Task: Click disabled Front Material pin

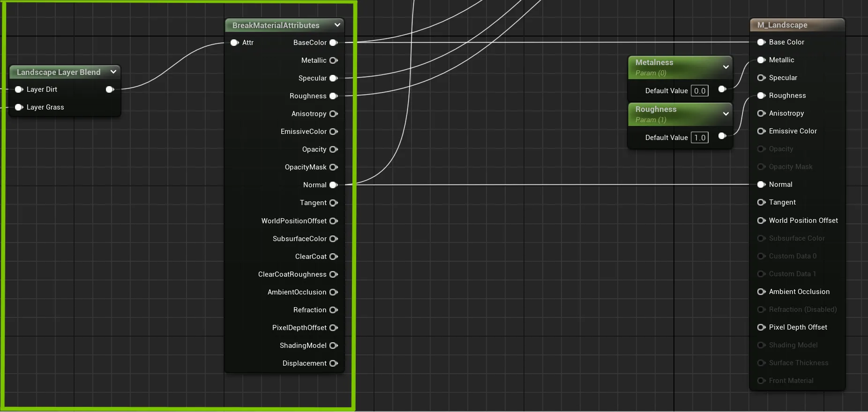Action: (762, 381)
